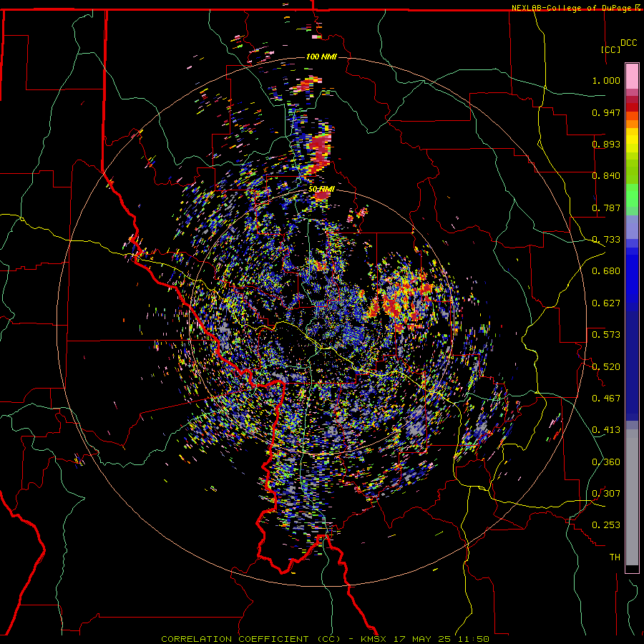Select the 0.360 scale value

pos(606,462)
